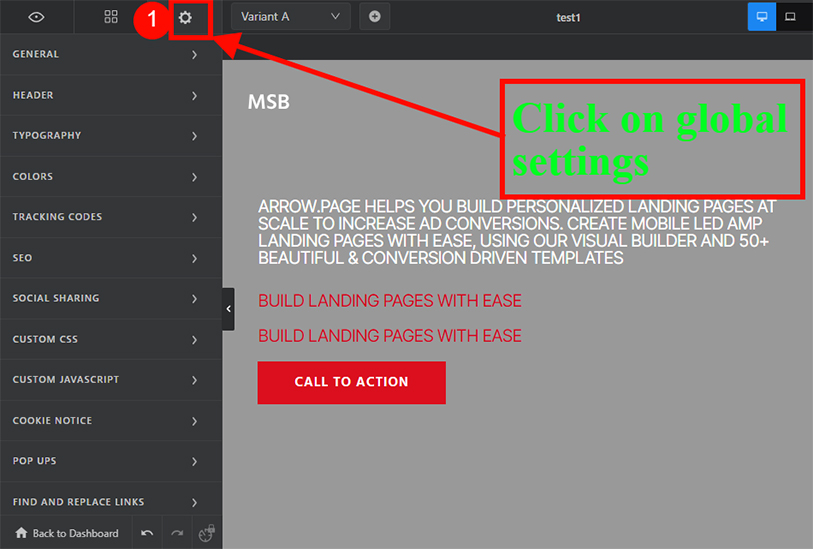Open global settings gear icon
Image resolution: width=813 pixels, height=549 pixels.
tap(185, 18)
